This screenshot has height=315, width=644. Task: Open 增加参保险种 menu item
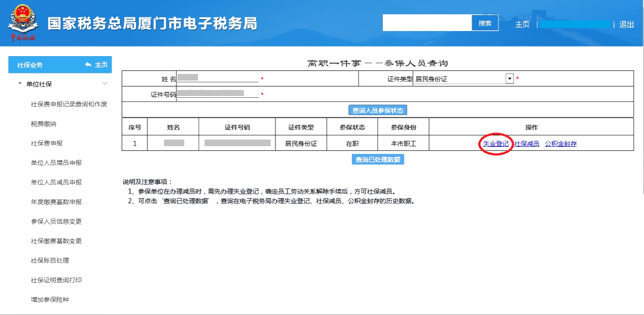[50, 299]
